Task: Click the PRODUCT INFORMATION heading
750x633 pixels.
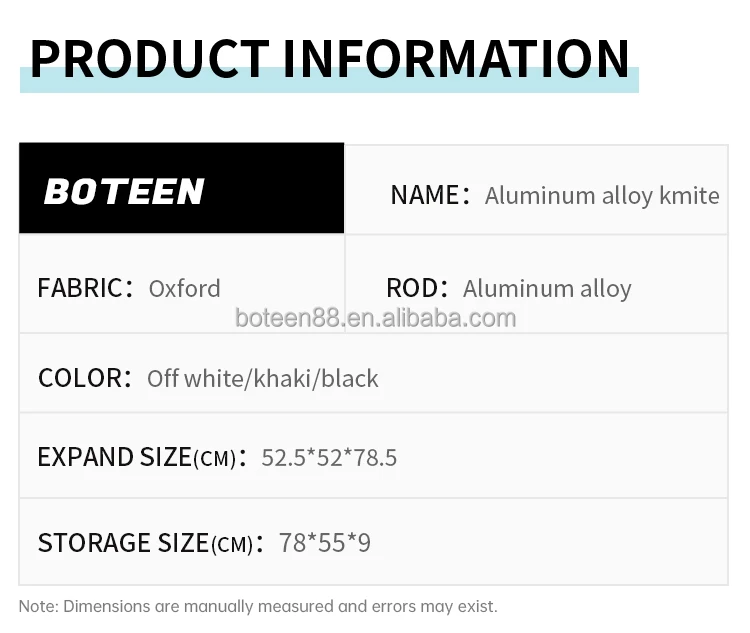Action: tap(329, 58)
